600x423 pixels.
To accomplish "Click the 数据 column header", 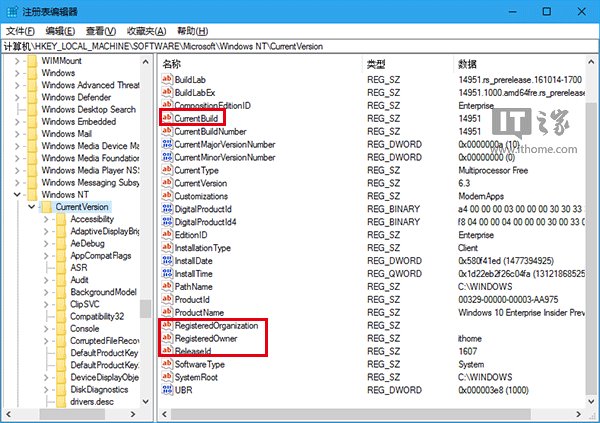I will click(519, 64).
